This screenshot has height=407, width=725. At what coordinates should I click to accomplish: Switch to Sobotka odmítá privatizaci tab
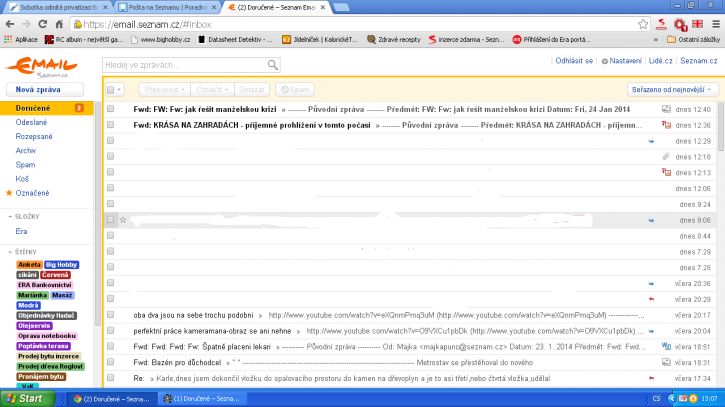[58, 7]
